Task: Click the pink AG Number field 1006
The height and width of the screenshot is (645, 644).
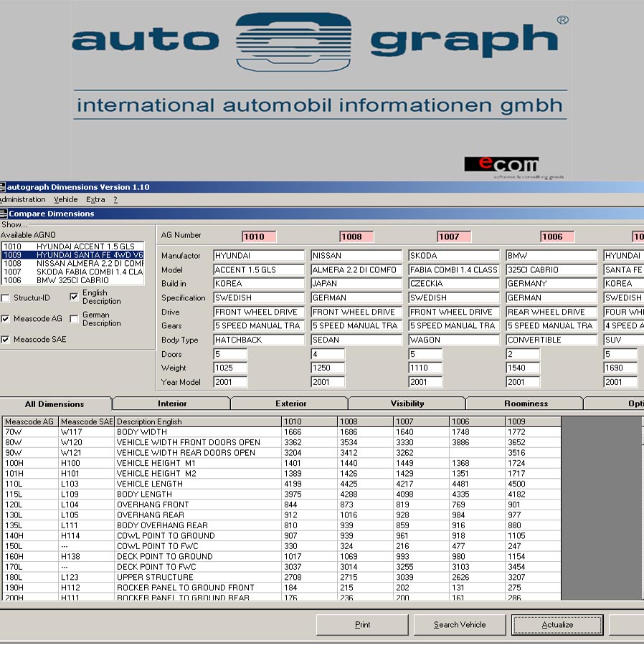Action: [x=557, y=236]
